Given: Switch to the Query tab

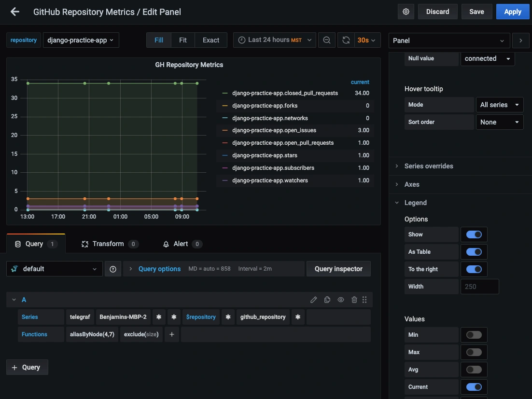Looking at the screenshot, I should click(x=36, y=244).
